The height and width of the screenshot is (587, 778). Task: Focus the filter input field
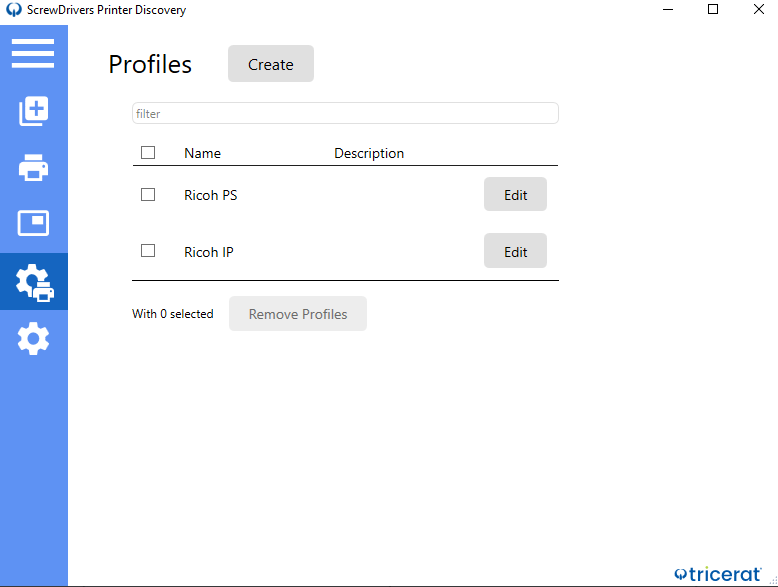pyautogui.click(x=345, y=113)
